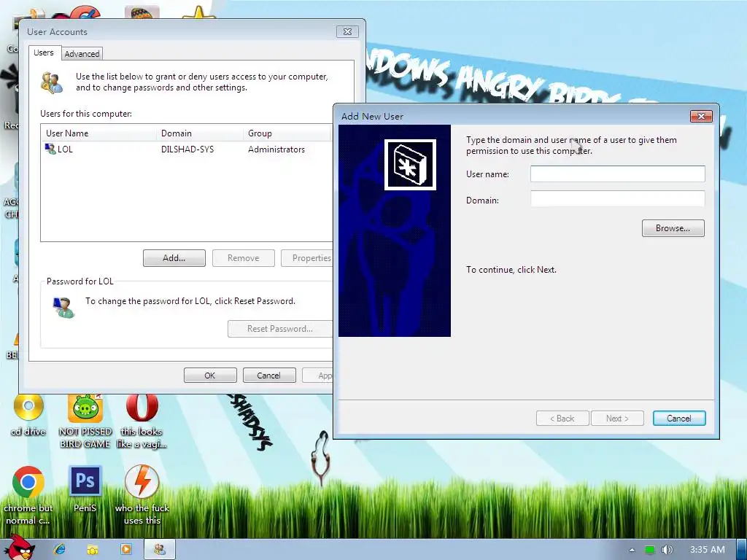Sort by the User Name column header
This screenshot has width=747, height=560.
click(98, 133)
